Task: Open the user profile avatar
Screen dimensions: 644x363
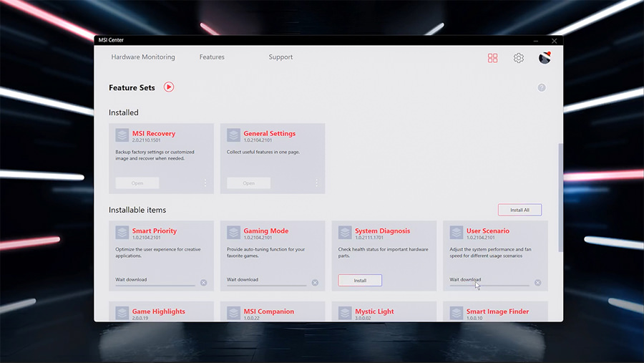Action: pyautogui.click(x=545, y=57)
